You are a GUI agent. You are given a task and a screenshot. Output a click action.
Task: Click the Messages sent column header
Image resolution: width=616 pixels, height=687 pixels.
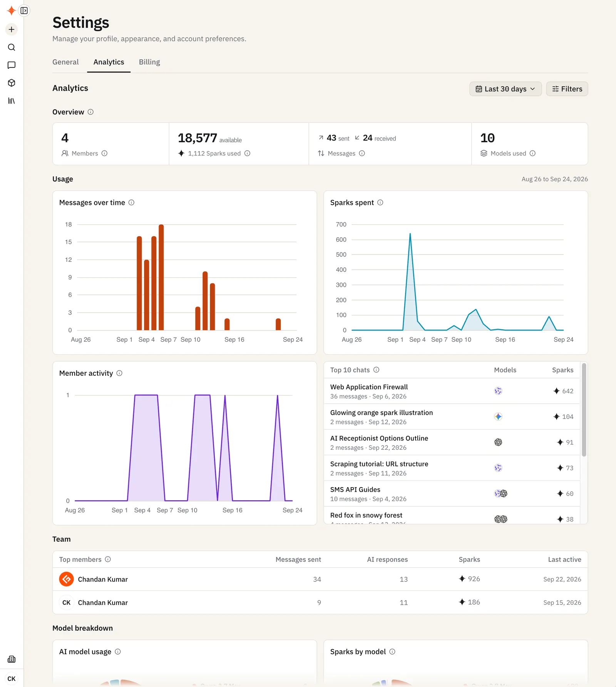(x=298, y=559)
